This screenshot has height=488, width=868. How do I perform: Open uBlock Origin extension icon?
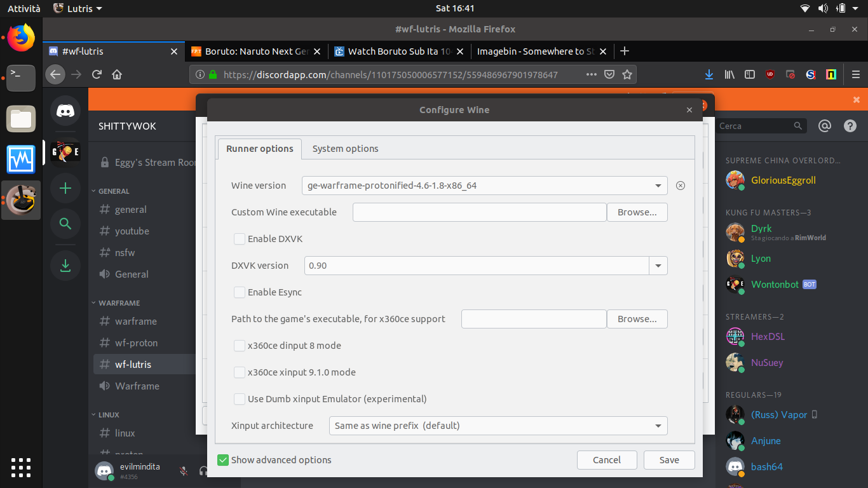point(770,74)
